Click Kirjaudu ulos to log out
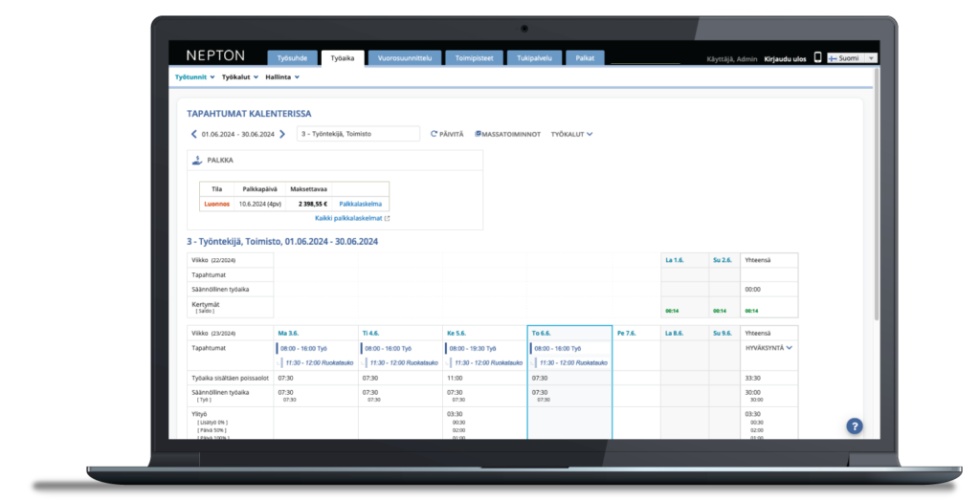Image resolution: width=980 pixels, height=501 pixels. (x=785, y=59)
